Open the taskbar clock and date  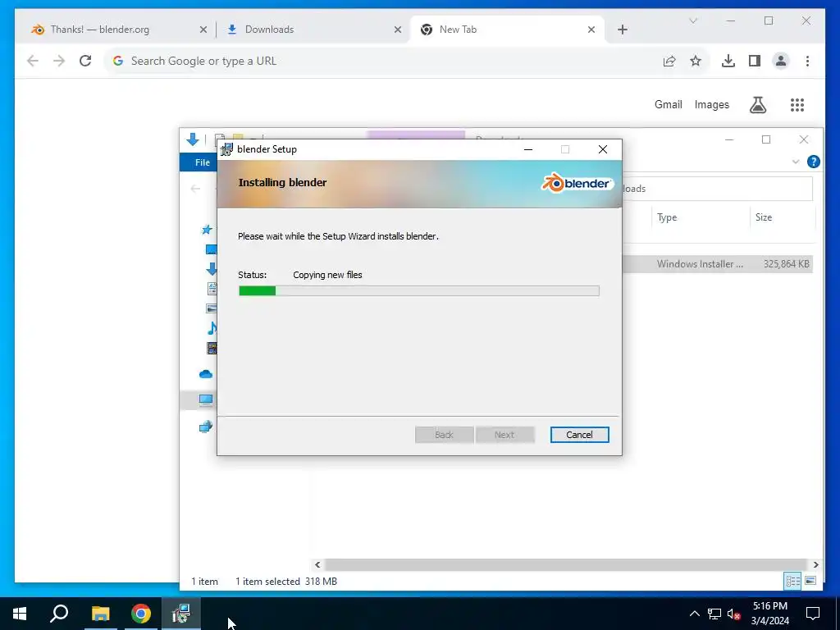pyautogui.click(x=769, y=614)
